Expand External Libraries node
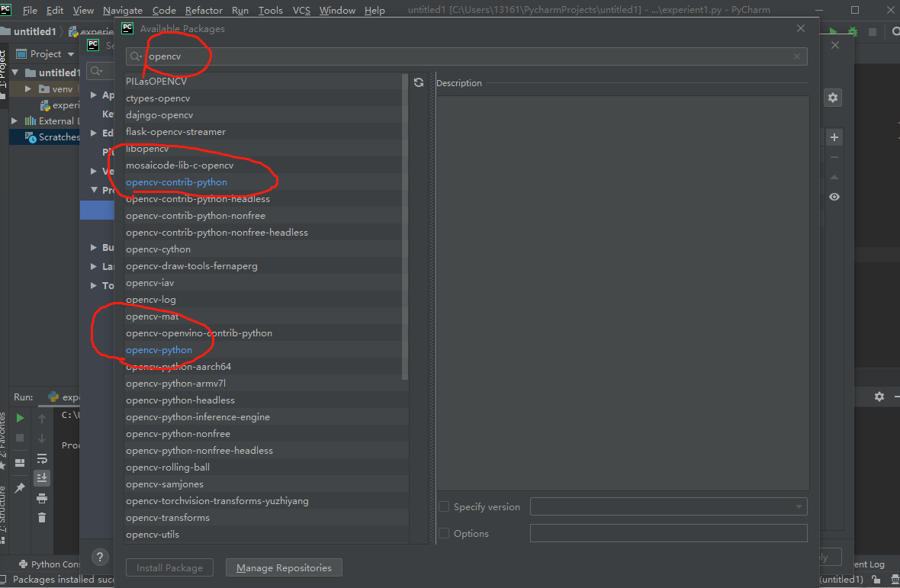900x588 pixels. click(x=14, y=121)
